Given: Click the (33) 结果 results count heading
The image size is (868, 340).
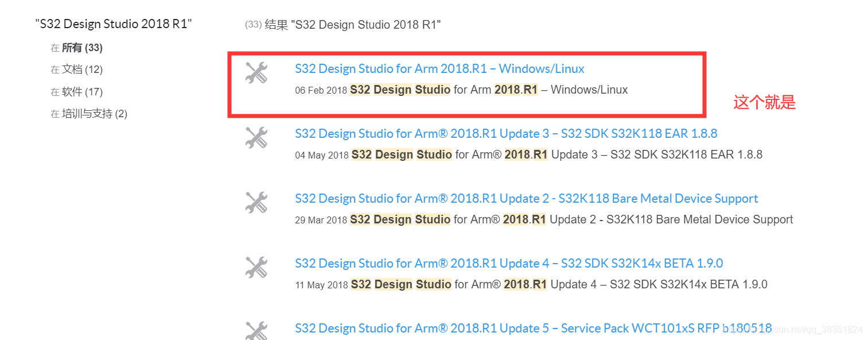Looking at the screenshot, I should (x=342, y=25).
